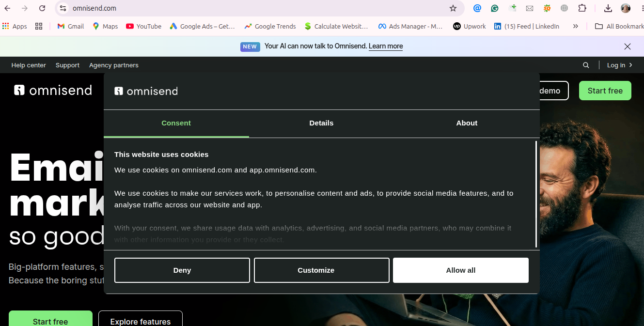Click the Omnisend logo in page header

pos(53,90)
